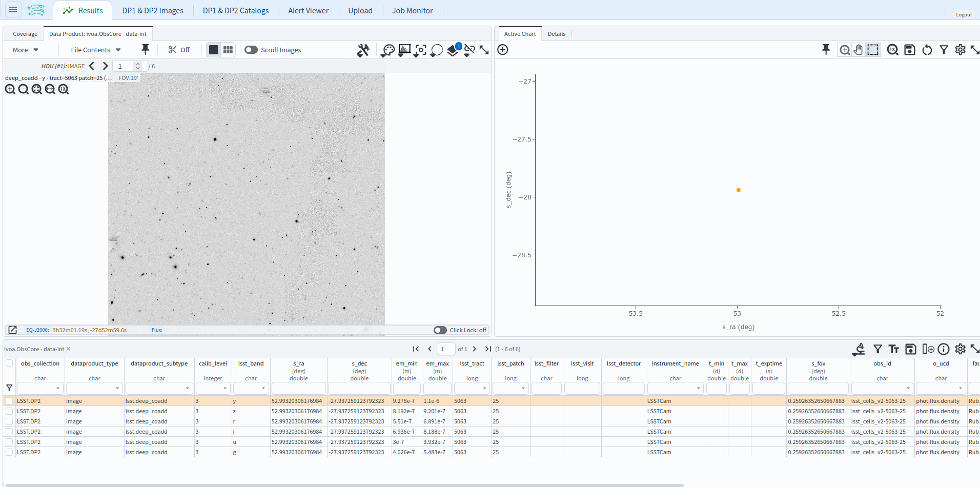This screenshot has width=980, height=487.
Task: Open the Alert Viewer tab
Action: [309, 10]
